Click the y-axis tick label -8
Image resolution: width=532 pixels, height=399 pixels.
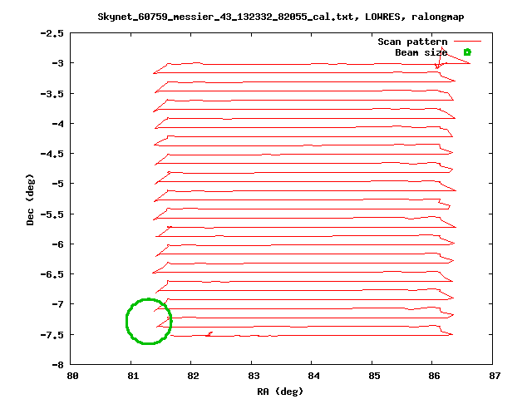[57, 366]
